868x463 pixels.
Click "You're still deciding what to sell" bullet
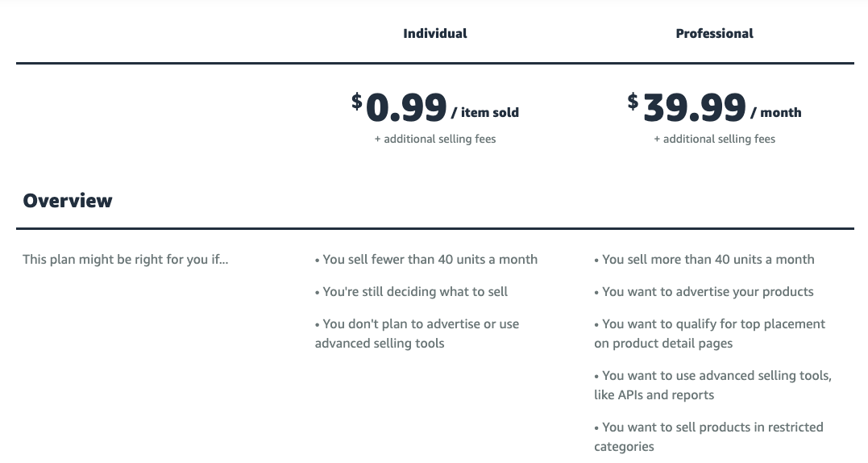coord(412,292)
